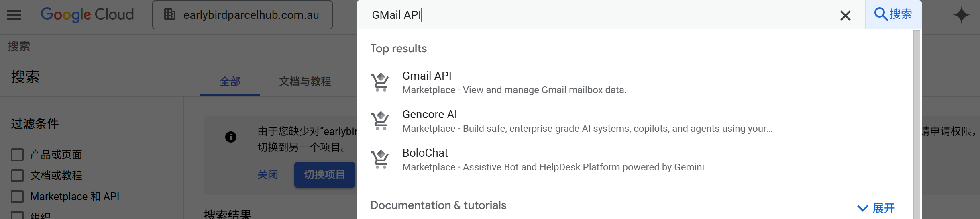Image resolution: width=980 pixels, height=219 pixels.
Task: Click the 切换项目 button
Action: point(324,175)
